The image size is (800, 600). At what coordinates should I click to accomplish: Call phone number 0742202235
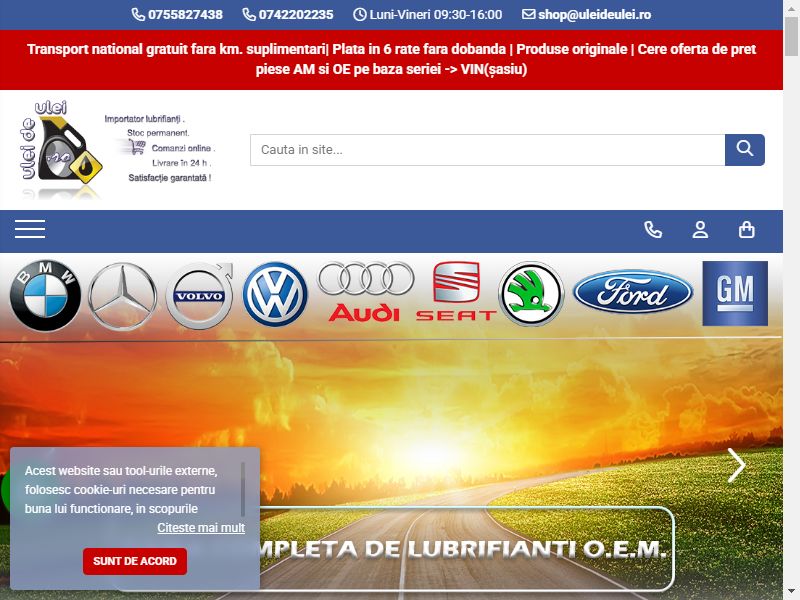[288, 15]
